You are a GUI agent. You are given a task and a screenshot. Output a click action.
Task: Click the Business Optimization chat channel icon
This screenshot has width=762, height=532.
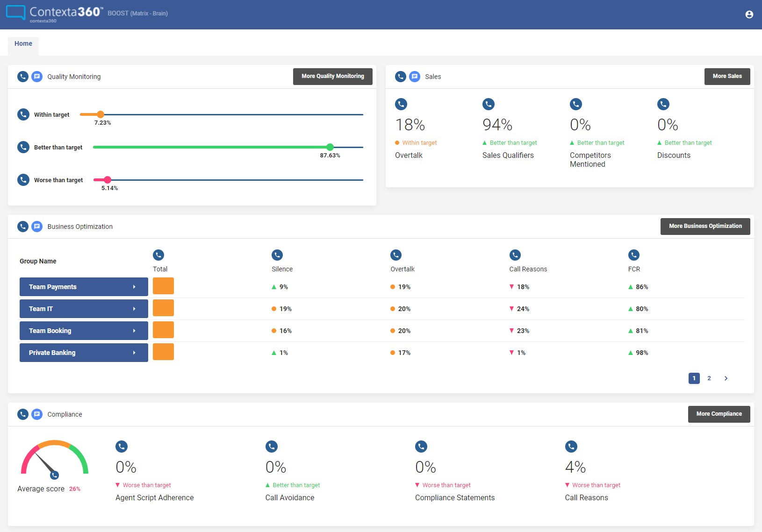[x=37, y=227]
